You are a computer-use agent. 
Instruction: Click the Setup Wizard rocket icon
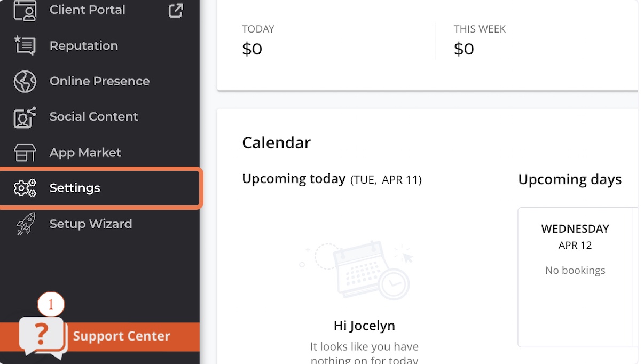pyautogui.click(x=25, y=224)
